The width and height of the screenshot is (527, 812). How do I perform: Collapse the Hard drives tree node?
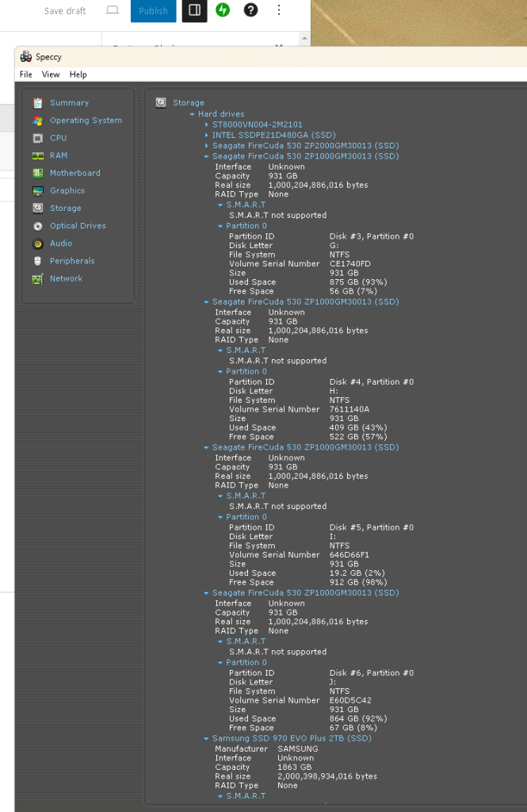192,114
